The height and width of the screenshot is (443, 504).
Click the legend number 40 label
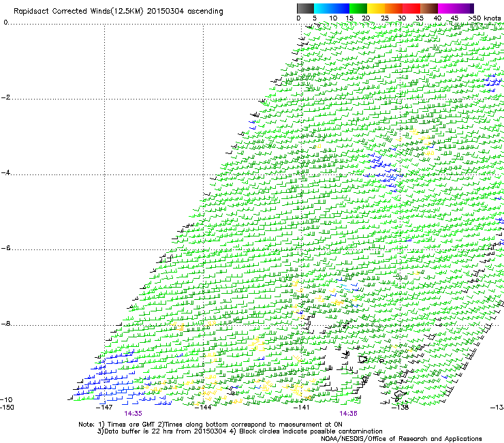point(437,18)
